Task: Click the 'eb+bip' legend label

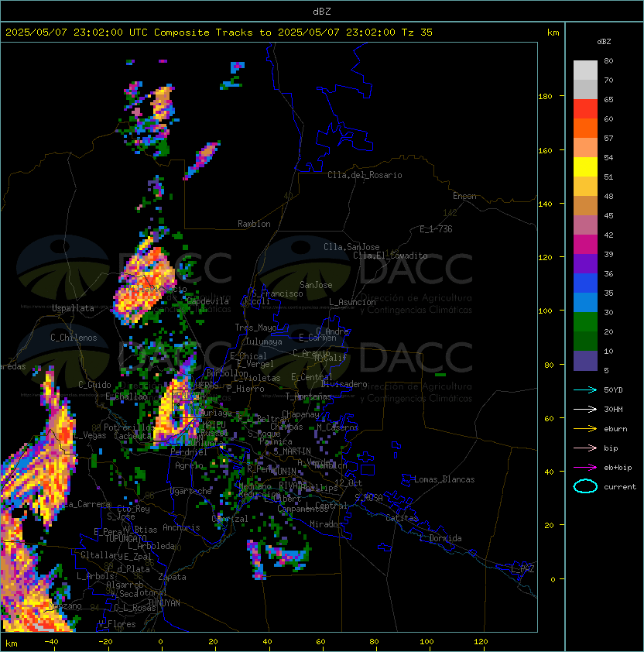Action: coord(618,468)
